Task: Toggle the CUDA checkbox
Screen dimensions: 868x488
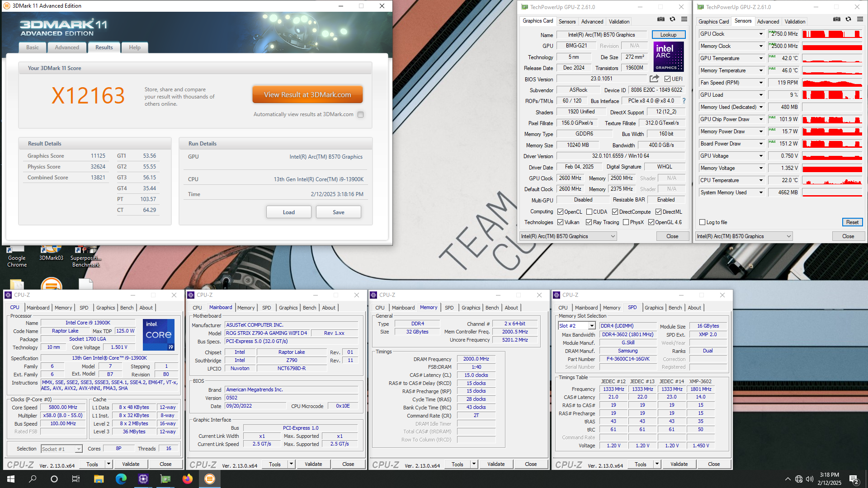Action: pyautogui.click(x=590, y=212)
